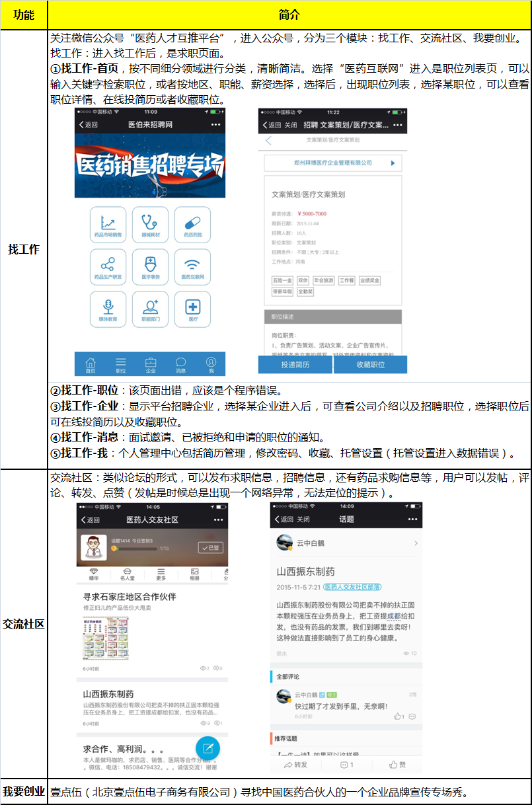Click the 收藏职位 button
The image size is (532, 805).
(x=370, y=365)
